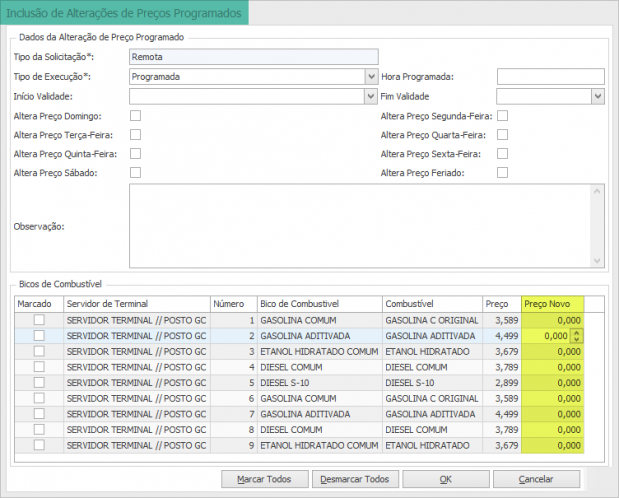Image resolution: width=619 pixels, height=498 pixels.
Task: Sort by Marcado column header
Action: click(x=39, y=304)
